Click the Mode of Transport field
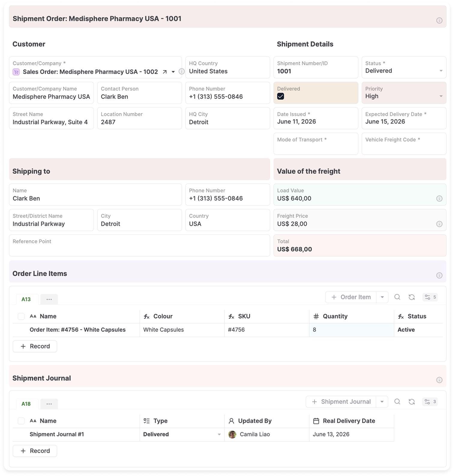454x476 pixels. pos(316,144)
